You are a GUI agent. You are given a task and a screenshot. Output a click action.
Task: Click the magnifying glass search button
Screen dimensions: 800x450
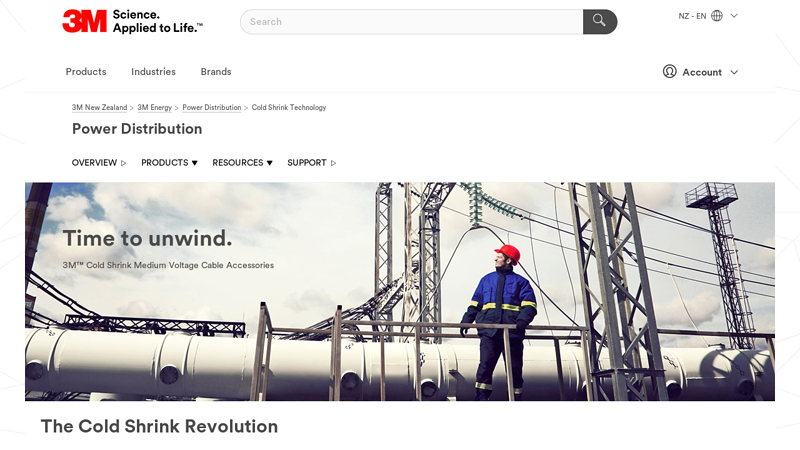click(599, 21)
